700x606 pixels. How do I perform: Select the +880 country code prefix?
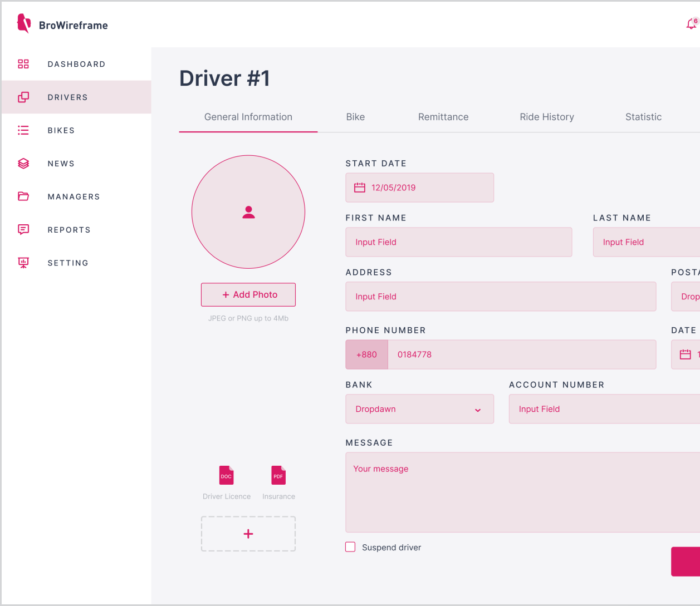point(366,354)
